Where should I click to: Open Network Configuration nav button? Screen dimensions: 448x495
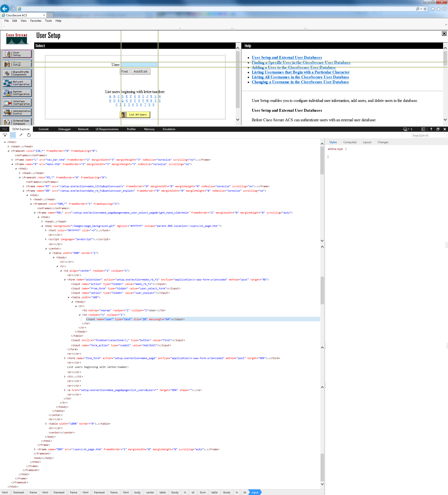(17, 83)
